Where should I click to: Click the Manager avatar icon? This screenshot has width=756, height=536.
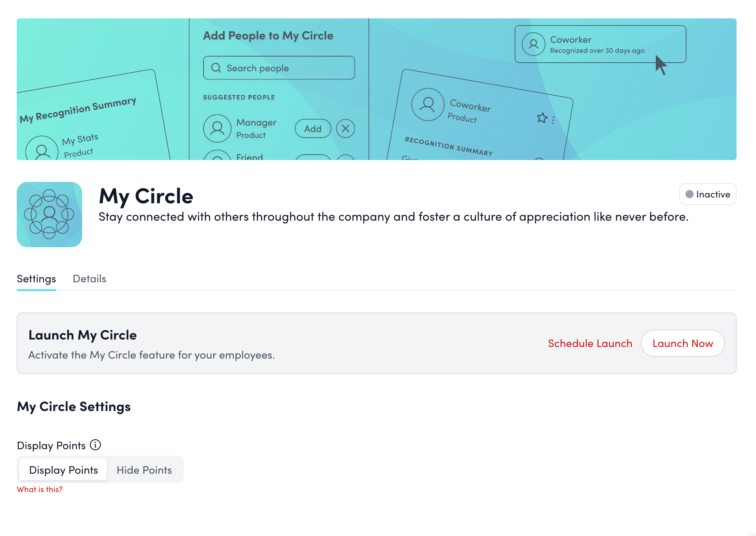[x=217, y=129]
